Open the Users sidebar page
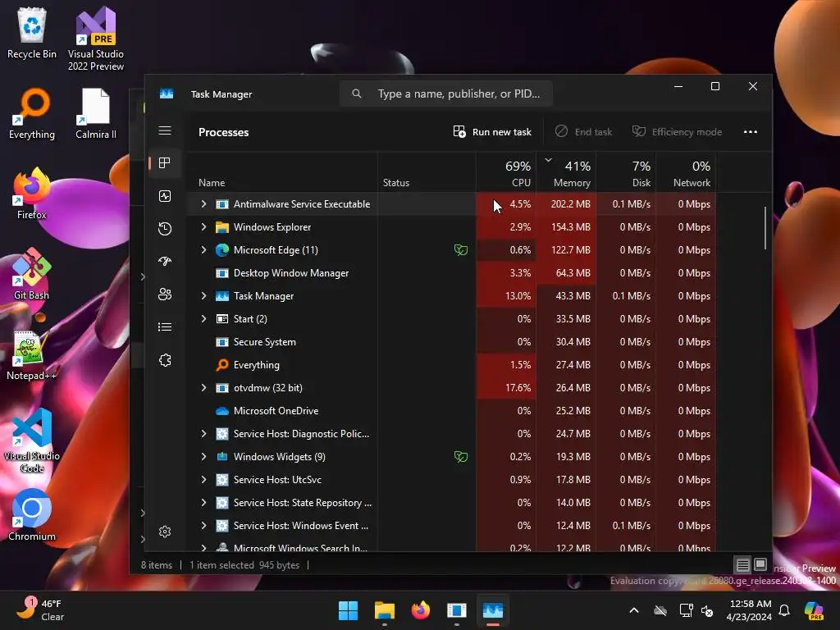Image resolution: width=840 pixels, height=630 pixels. point(165,294)
